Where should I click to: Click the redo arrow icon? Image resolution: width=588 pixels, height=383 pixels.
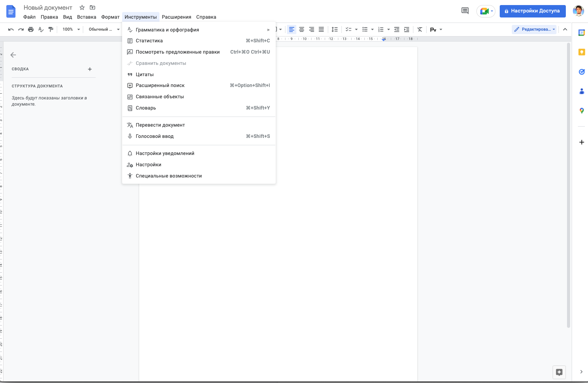tap(21, 30)
